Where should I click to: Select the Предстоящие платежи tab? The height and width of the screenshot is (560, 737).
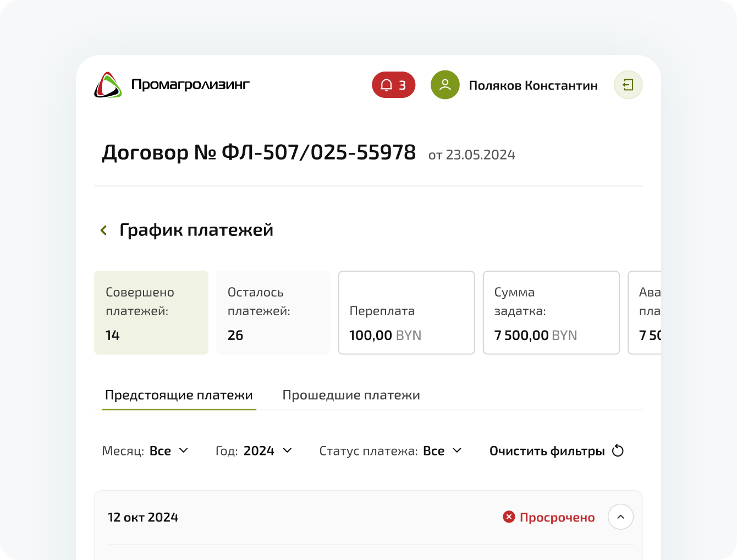coord(179,395)
